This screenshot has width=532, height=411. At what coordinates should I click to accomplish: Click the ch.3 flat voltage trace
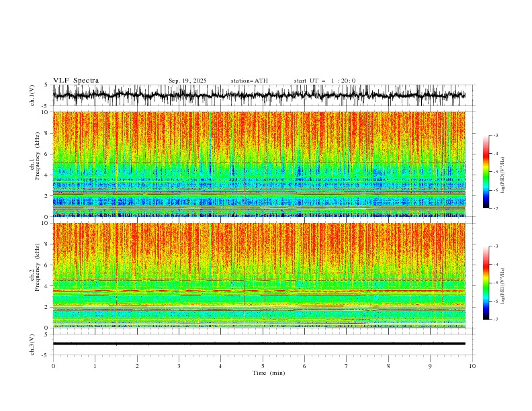[x=259, y=344]
